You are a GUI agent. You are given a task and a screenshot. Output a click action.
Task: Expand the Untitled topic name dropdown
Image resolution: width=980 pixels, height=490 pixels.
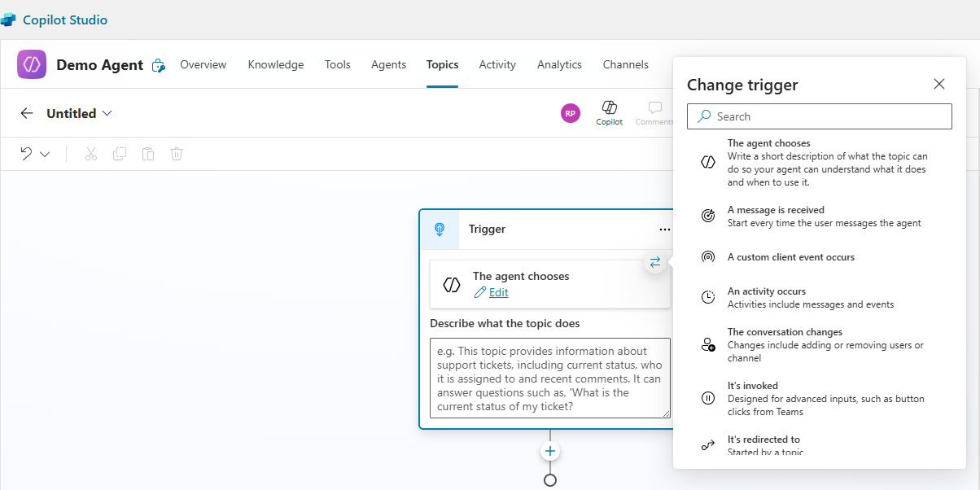[107, 113]
